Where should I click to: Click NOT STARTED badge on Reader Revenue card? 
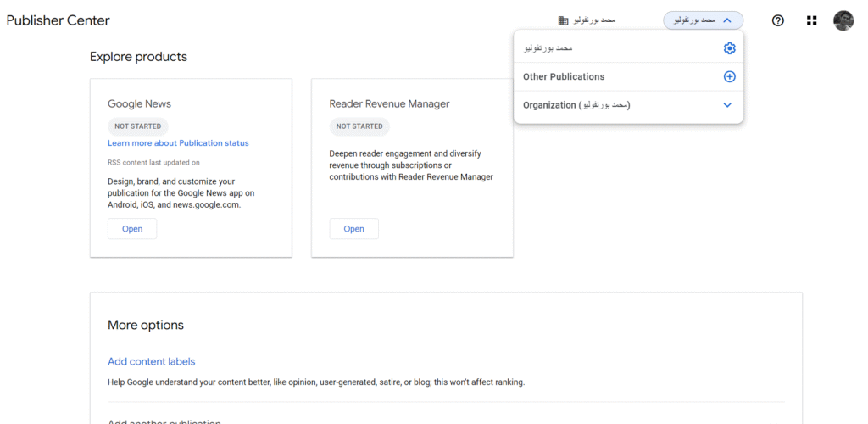pos(359,126)
